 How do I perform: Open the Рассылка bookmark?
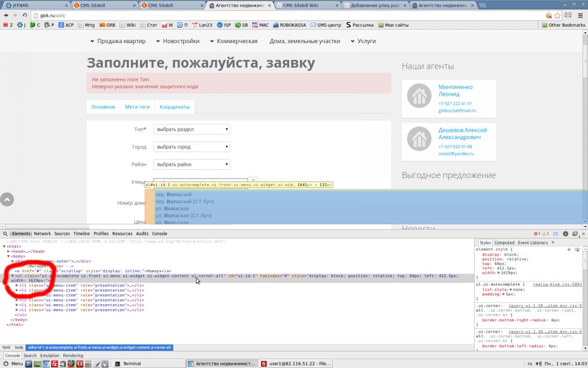point(360,25)
